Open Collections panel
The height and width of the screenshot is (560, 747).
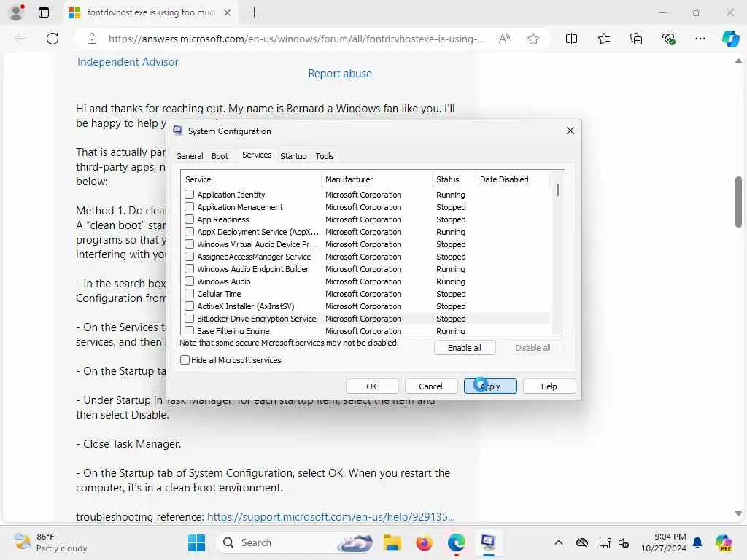pos(636,39)
